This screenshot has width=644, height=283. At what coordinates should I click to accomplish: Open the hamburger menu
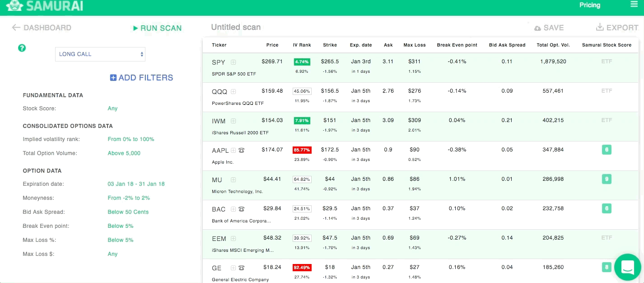click(634, 5)
